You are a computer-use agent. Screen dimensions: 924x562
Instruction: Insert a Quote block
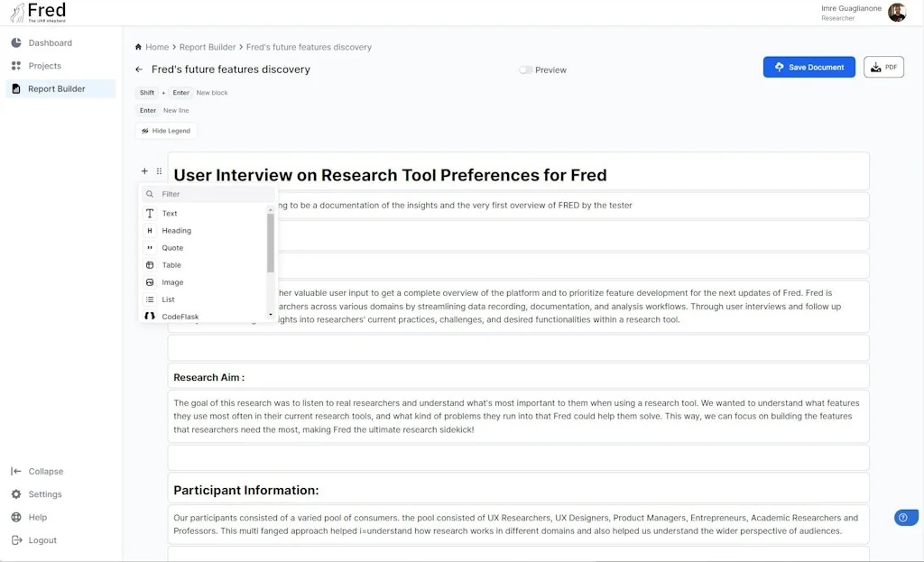pos(172,247)
